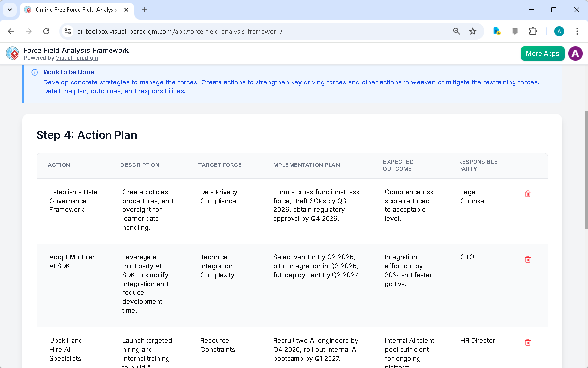Screen dimensions: 588x368
Task: Click the info icon beside Work to be Done
Action: point(34,72)
